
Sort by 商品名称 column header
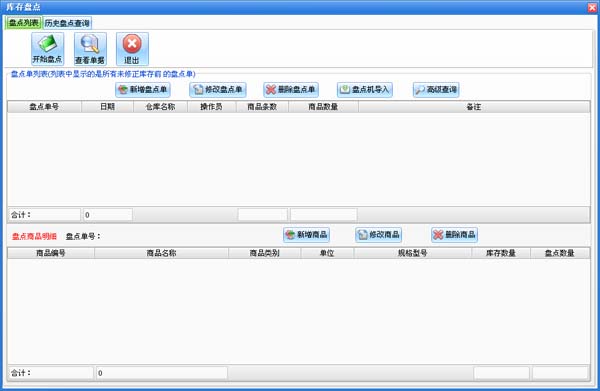[161, 253]
